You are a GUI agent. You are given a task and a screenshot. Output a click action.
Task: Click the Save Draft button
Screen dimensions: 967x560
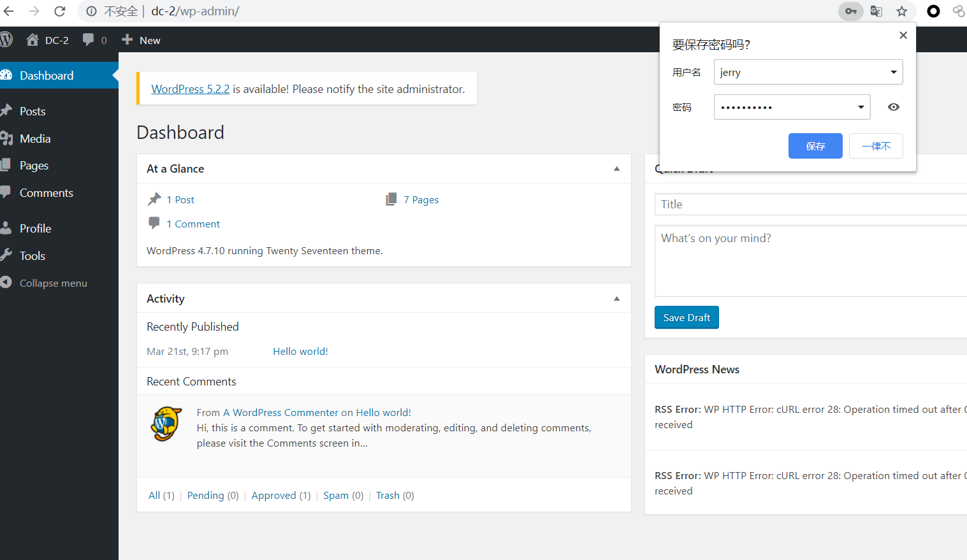tap(687, 317)
